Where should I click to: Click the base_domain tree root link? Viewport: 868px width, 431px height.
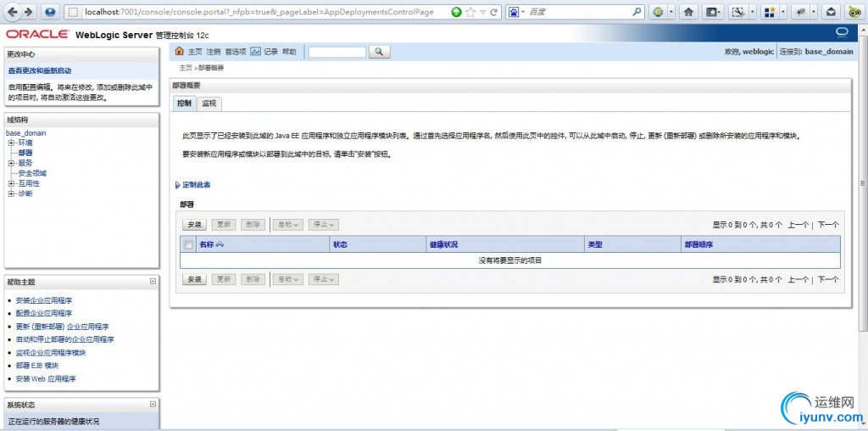coord(26,133)
